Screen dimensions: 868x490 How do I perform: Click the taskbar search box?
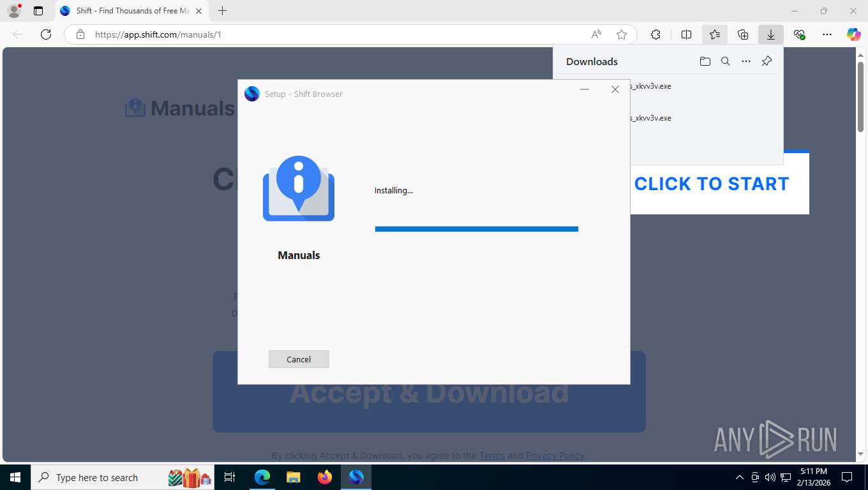tap(124, 477)
